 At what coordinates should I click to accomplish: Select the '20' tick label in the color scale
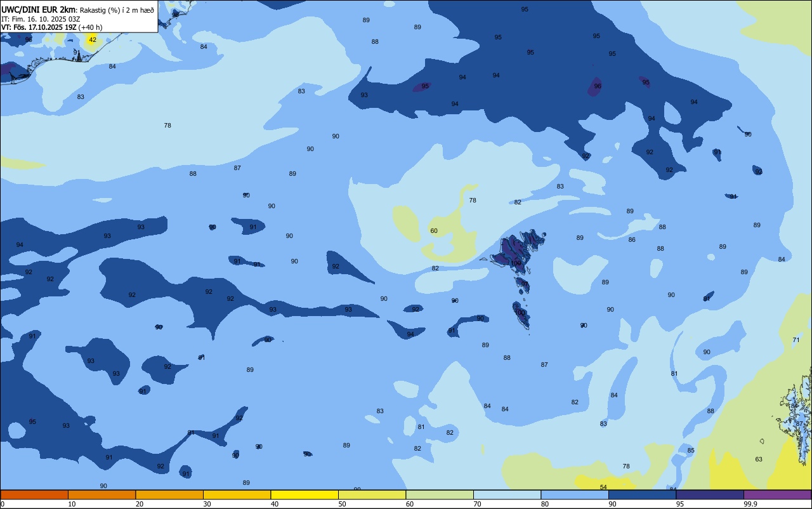pos(140,504)
